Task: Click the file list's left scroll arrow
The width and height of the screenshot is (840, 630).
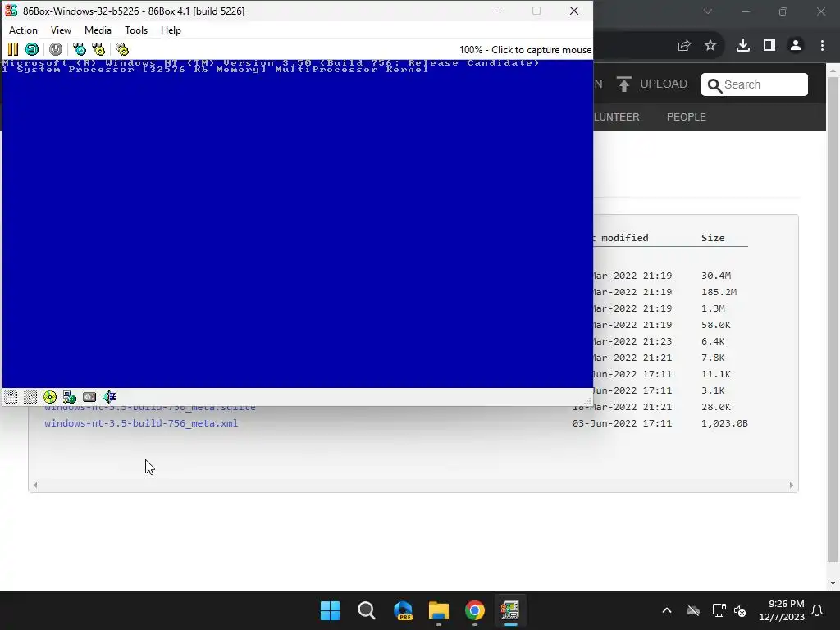Action: [35, 486]
